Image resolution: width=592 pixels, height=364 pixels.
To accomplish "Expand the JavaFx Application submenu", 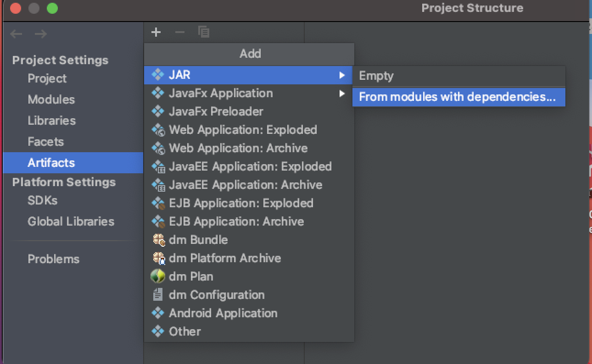I will tap(343, 93).
